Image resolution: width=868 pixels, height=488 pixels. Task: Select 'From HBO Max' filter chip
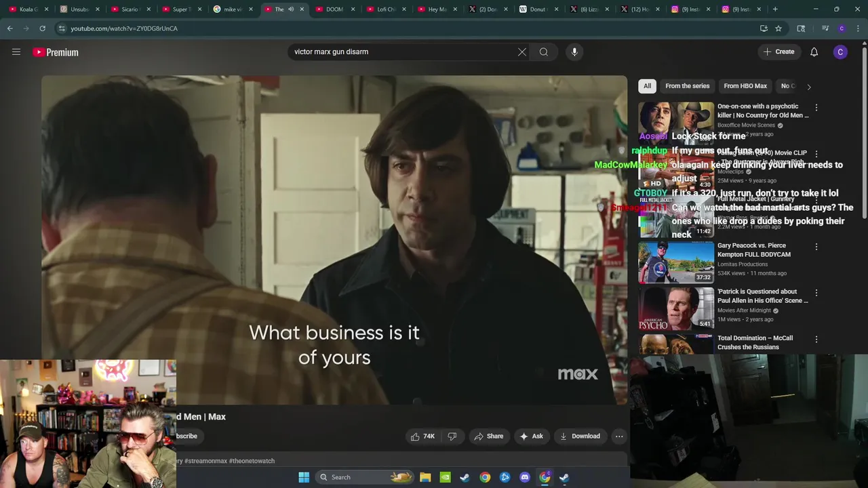pyautogui.click(x=745, y=86)
